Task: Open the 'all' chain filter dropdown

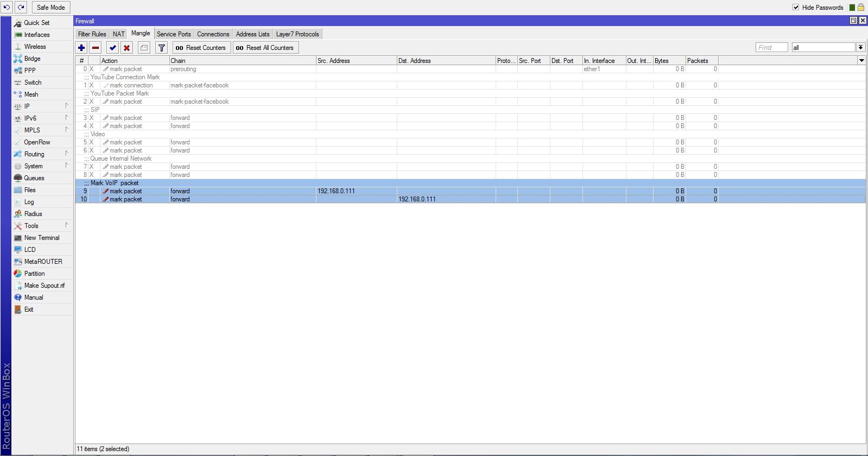Action: click(860, 48)
